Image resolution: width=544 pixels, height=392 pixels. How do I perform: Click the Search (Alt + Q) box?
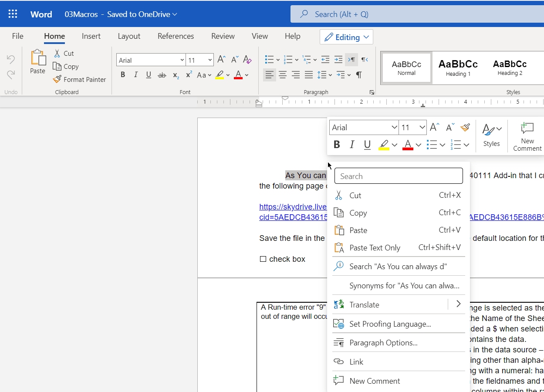pos(417,14)
